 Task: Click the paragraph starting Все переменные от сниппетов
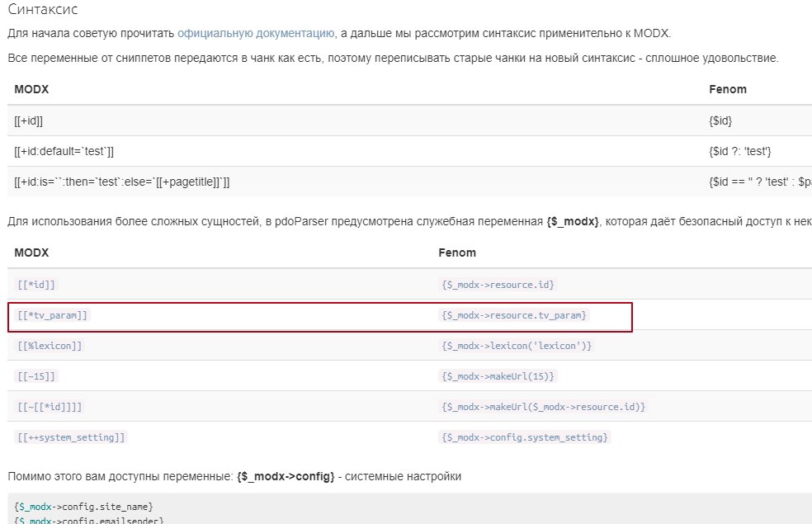tap(393, 58)
